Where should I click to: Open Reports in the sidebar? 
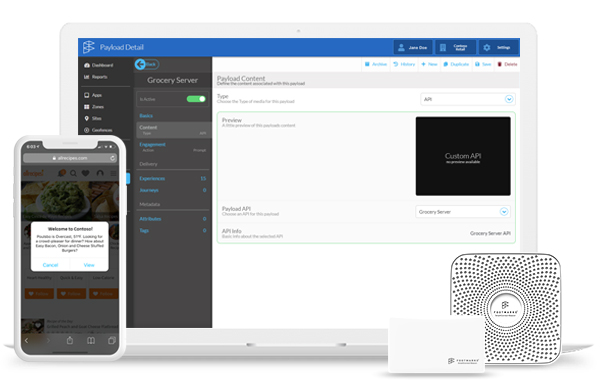96,77
